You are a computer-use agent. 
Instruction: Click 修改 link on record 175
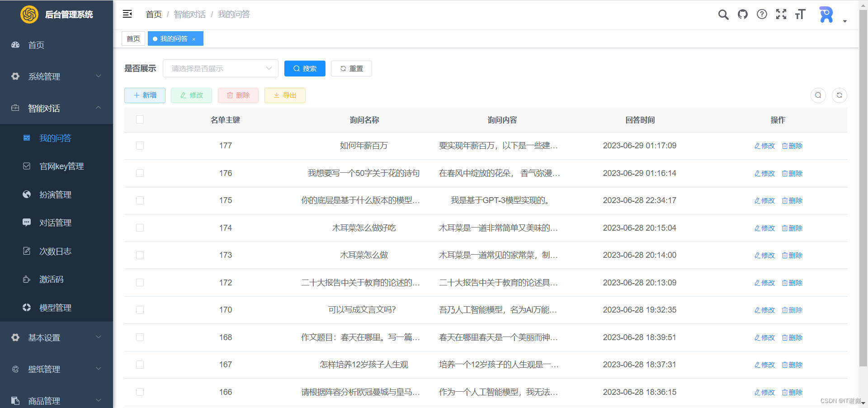(x=764, y=200)
